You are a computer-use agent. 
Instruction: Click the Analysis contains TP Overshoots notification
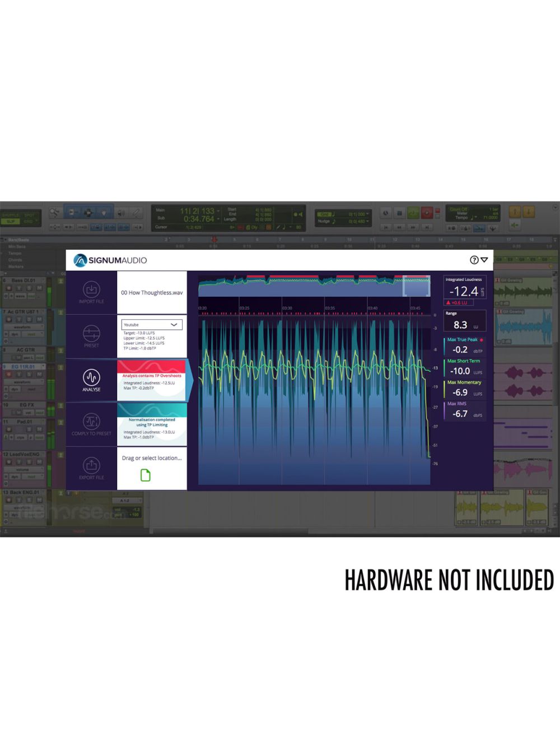pyautogui.click(x=151, y=375)
